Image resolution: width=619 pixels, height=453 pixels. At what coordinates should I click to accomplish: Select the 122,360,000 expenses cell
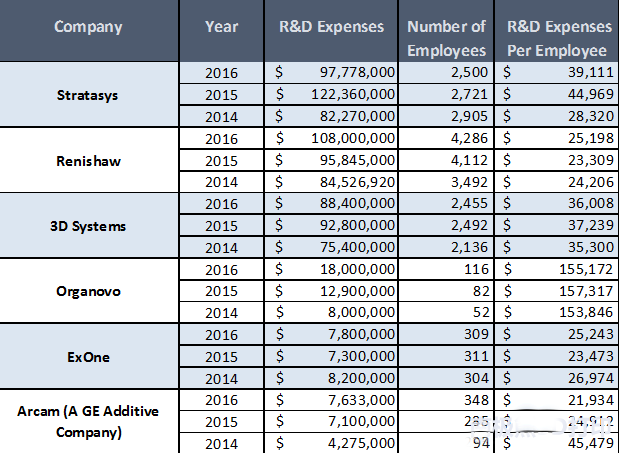pos(331,95)
